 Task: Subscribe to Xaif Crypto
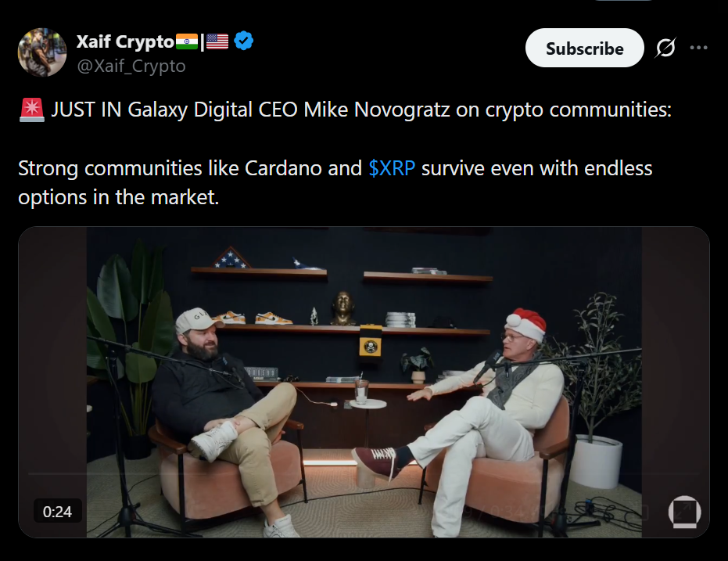pos(584,48)
